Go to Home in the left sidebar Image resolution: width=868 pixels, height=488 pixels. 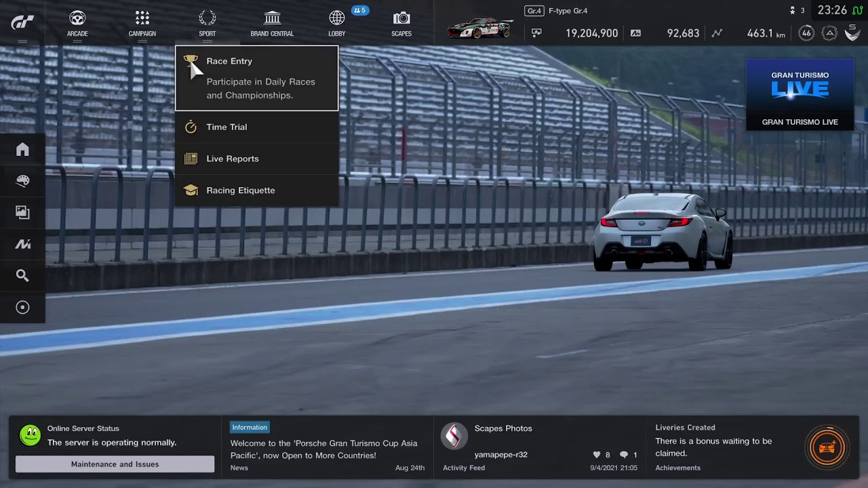coord(22,149)
